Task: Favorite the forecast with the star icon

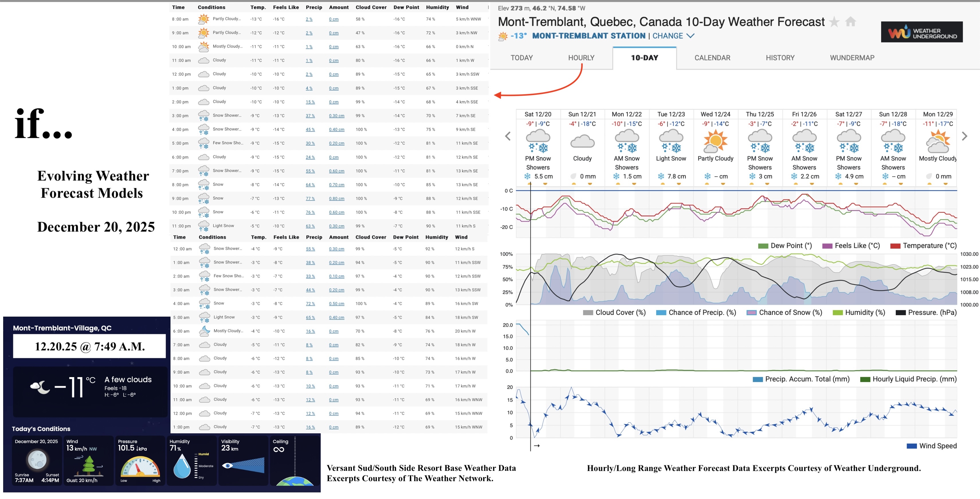Action: (835, 22)
